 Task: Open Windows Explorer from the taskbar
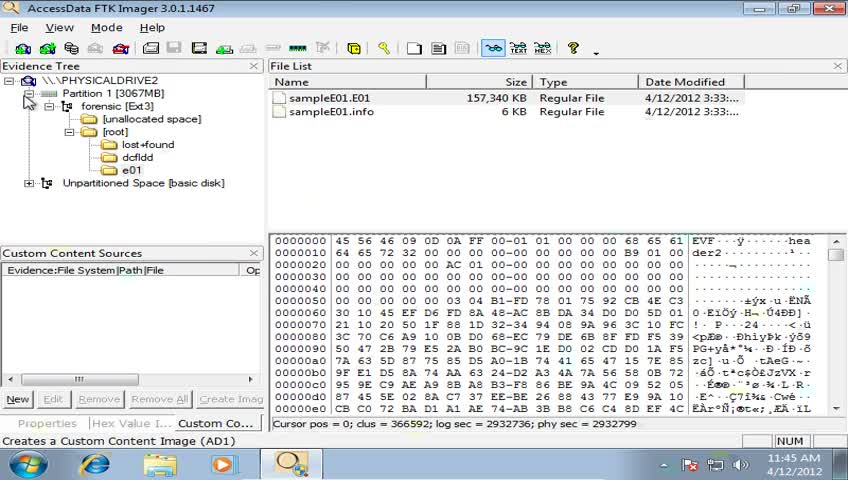click(160, 465)
